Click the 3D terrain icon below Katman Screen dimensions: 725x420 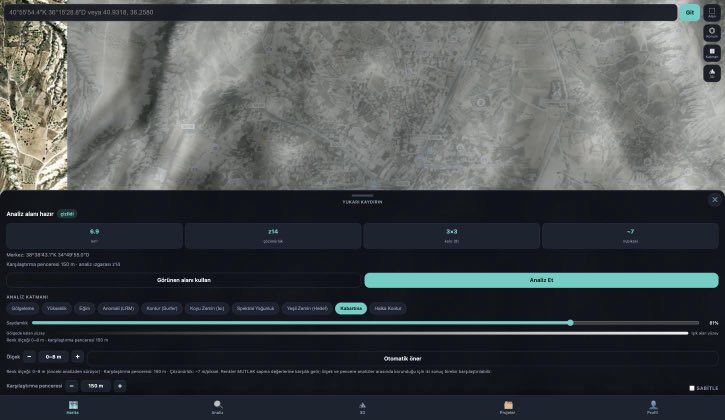coord(712,73)
